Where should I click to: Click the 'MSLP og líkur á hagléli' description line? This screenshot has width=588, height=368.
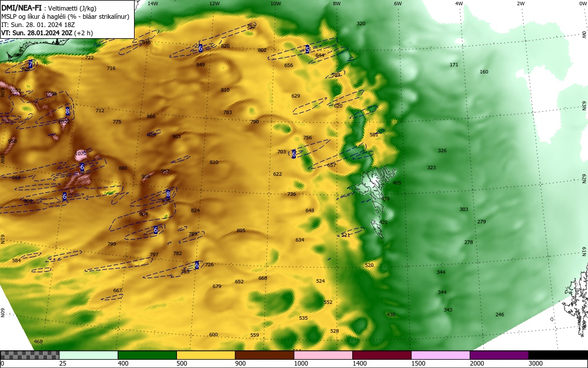coord(65,16)
